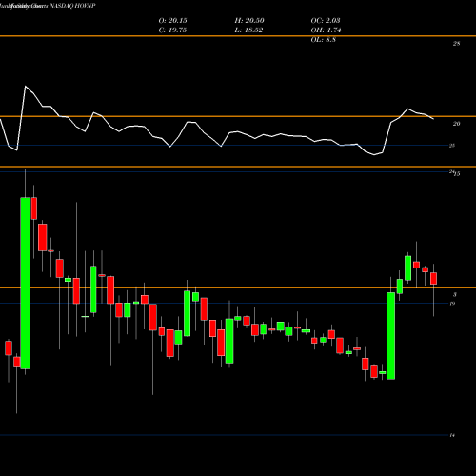
Task: Click the indicator line's peak at far left
Action: click(x=26, y=86)
